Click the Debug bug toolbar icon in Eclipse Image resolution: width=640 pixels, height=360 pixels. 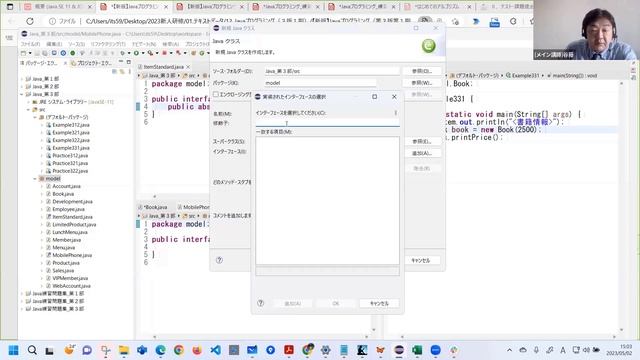122,53
